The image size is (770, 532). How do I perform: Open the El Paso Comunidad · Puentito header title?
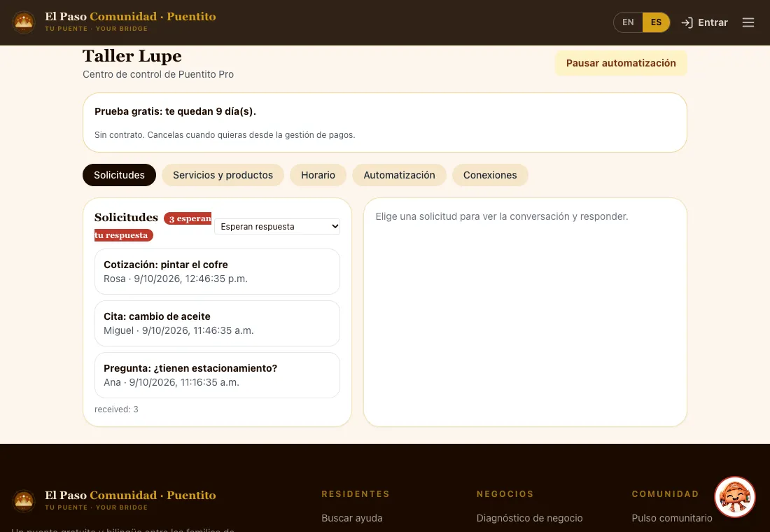click(x=130, y=16)
